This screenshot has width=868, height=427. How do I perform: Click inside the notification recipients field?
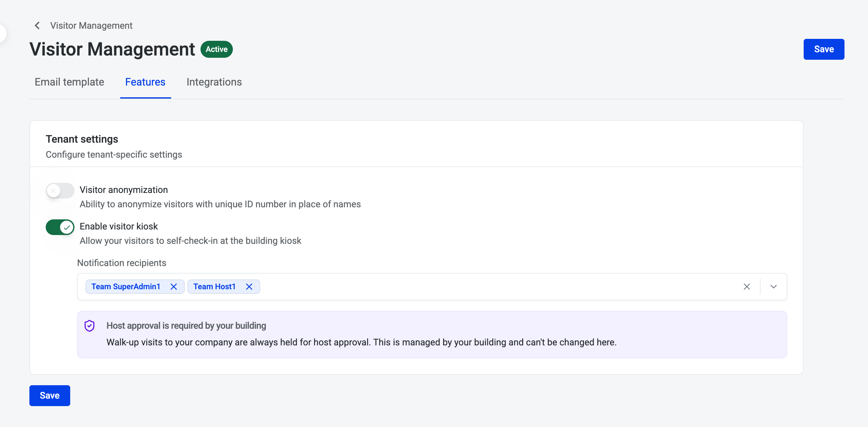pyautogui.click(x=432, y=287)
